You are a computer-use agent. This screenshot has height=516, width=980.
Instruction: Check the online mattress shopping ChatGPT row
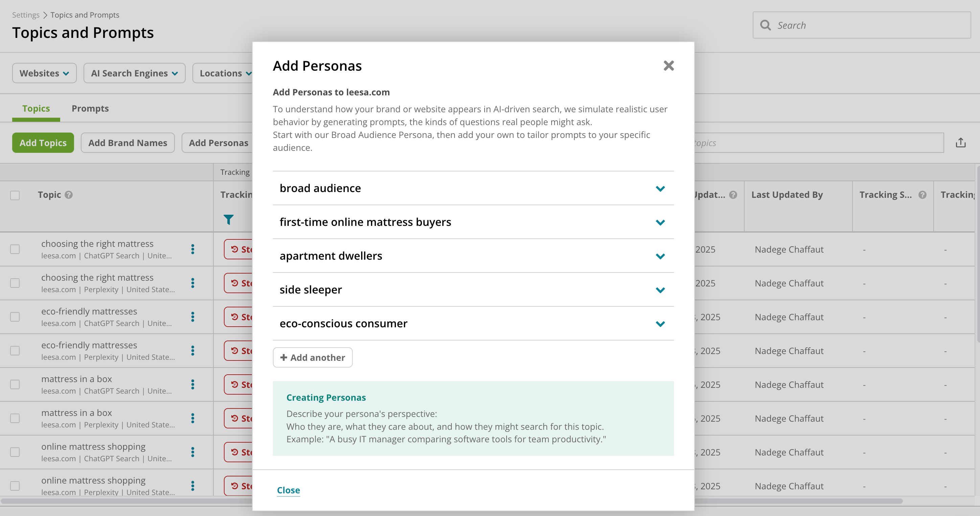[x=15, y=452]
